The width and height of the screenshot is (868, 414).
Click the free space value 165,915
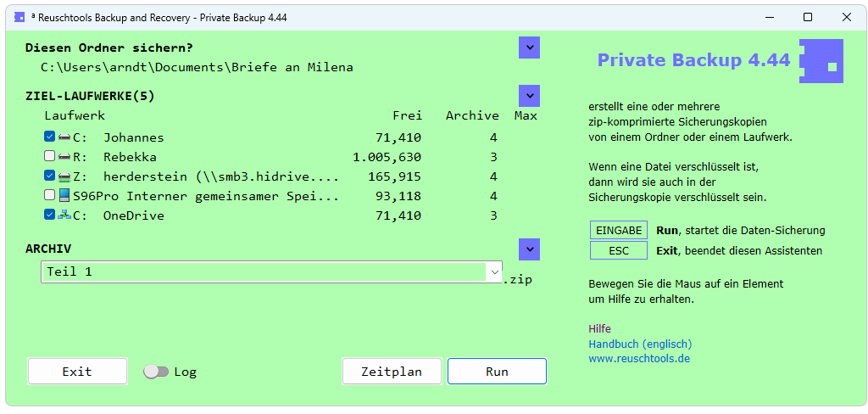(x=395, y=176)
